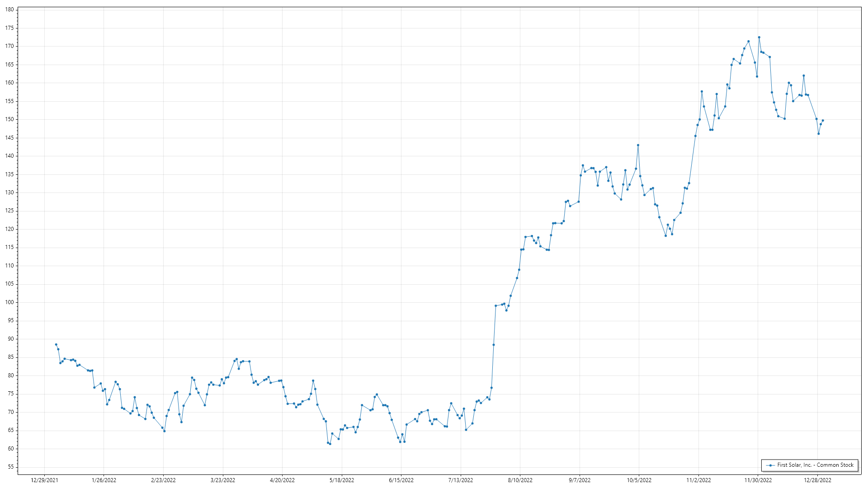Click the 10/5/2022 x-axis date label

tap(639, 480)
